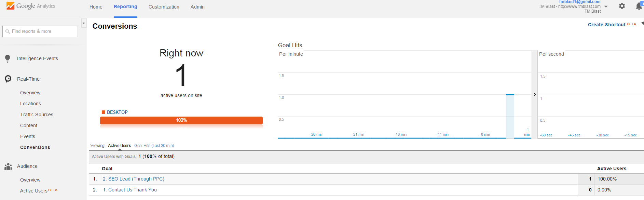Click the Goal column header
644x200 pixels.
pyautogui.click(x=107, y=169)
